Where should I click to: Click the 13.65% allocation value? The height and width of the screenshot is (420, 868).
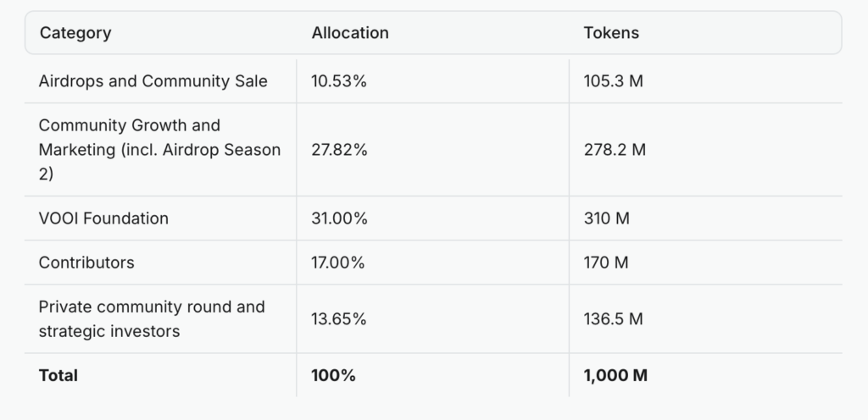tap(339, 319)
